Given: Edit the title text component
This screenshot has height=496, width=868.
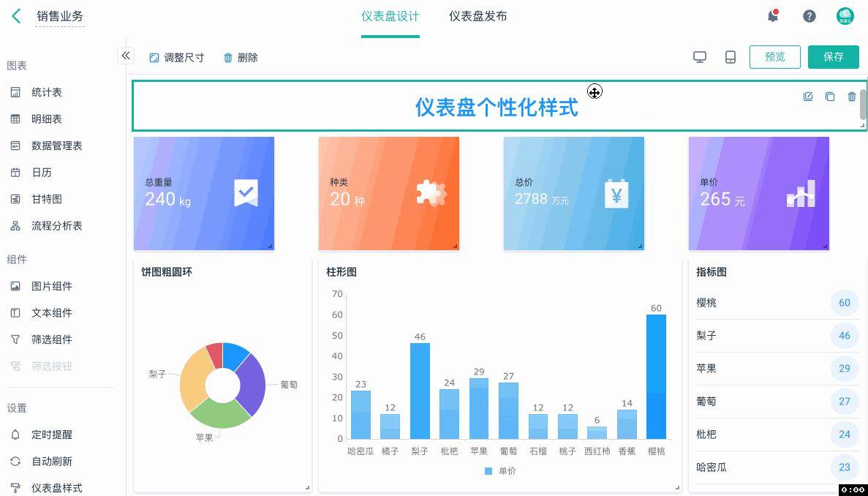Looking at the screenshot, I should point(807,97).
